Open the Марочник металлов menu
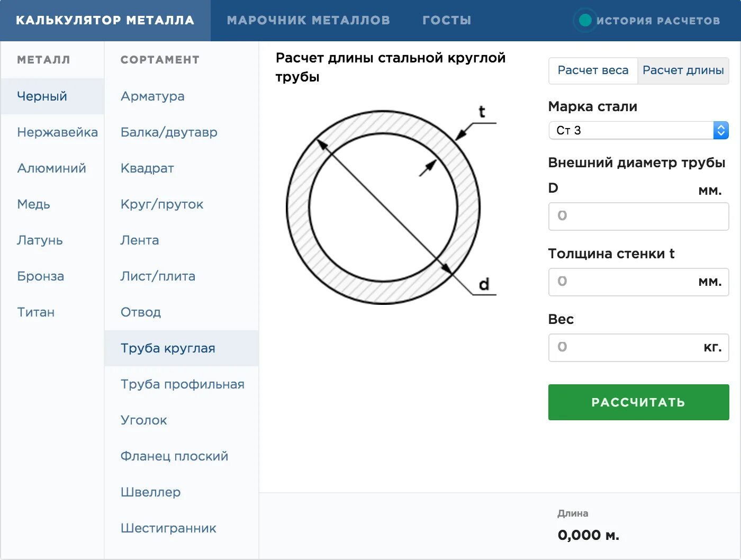 pyautogui.click(x=308, y=20)
